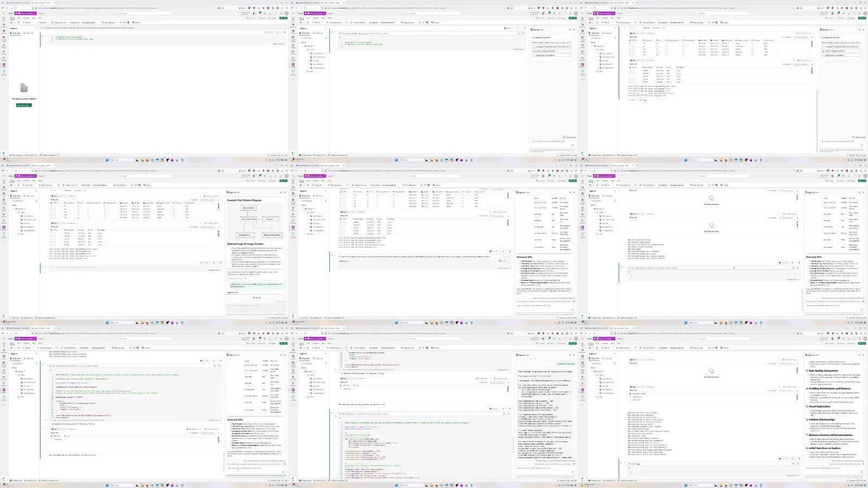
Task: Click Copilot send arrow in bottom-right frame
Action: [862, 472]
